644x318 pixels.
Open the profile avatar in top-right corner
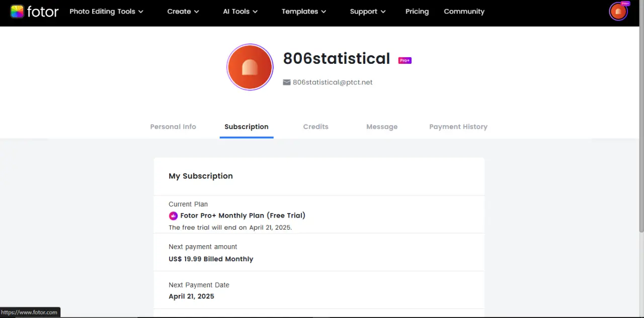618,12
